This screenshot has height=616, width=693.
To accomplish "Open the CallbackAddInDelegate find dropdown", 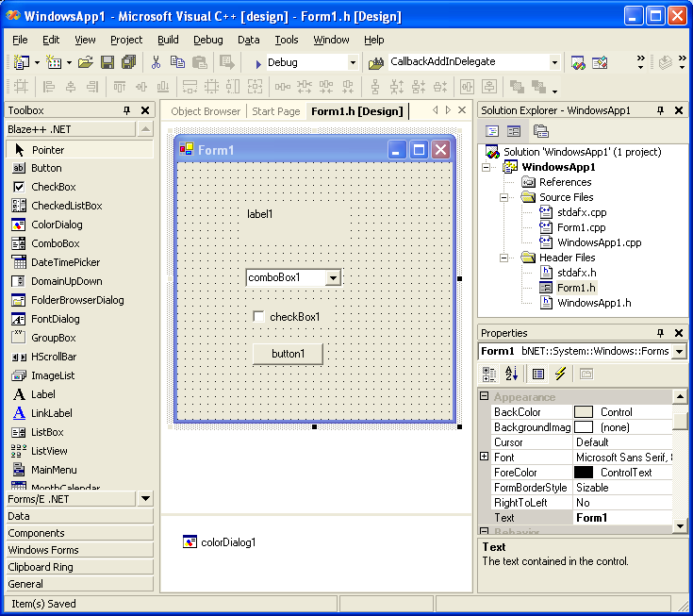I will (554, 63).
